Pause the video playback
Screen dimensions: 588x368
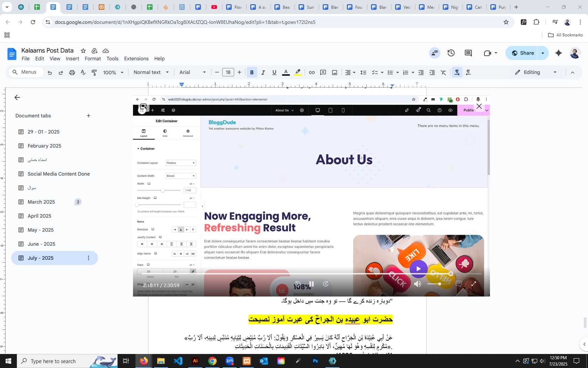tap(311, 284)
